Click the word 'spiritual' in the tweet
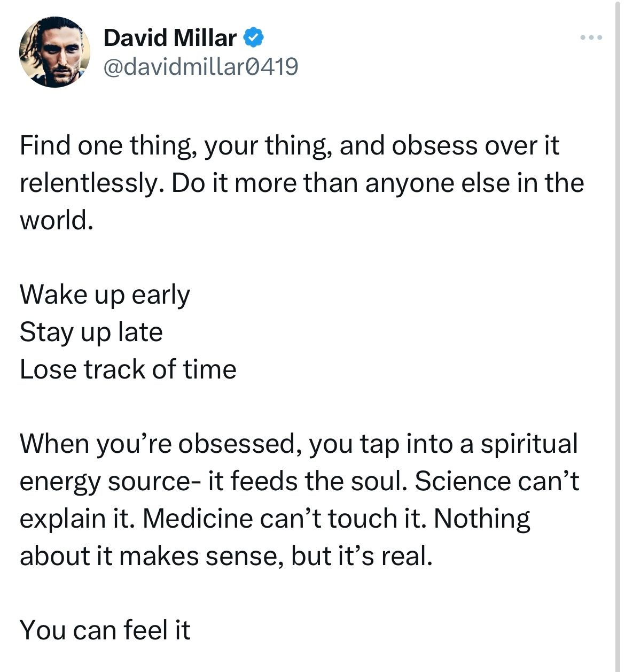This screenshot has height=672, width=625. click(529, 445)
